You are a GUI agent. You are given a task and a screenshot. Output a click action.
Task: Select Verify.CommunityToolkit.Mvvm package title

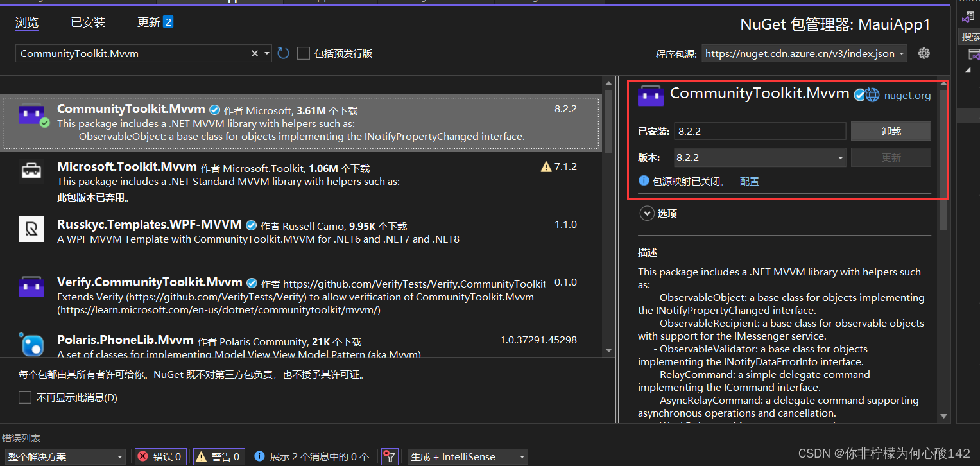(150, 282)
